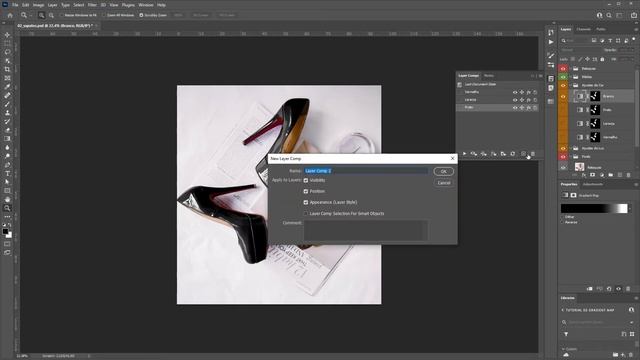The image size is (640, 360).
Task: Switch to the Adjustments tab
Action: pyautogui.click(x=593, y=184)
